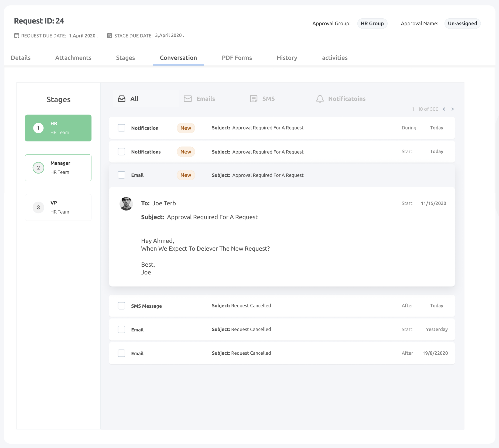Image resolution: width=499 pixels, height=448 pixels.
Task: Expand the Email row dated 19/8/22020
Action: coord(282,353)
